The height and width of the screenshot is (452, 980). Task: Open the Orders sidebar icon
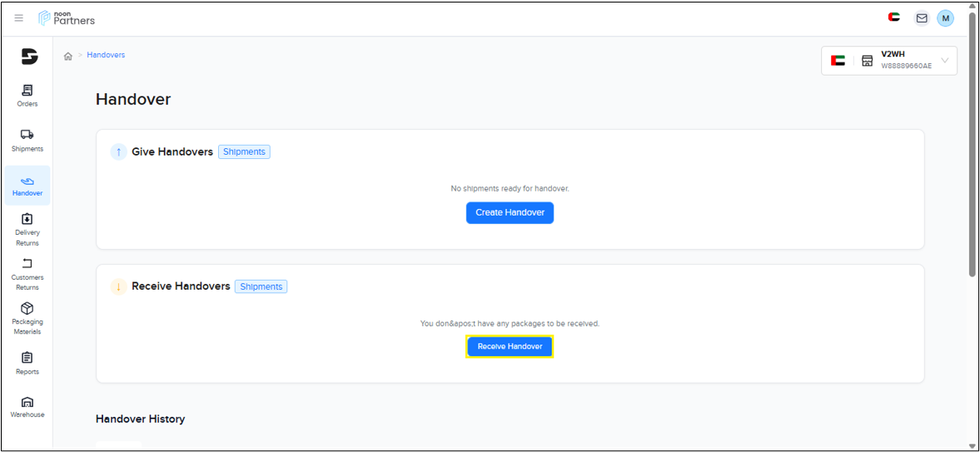(x=27, y=95)
